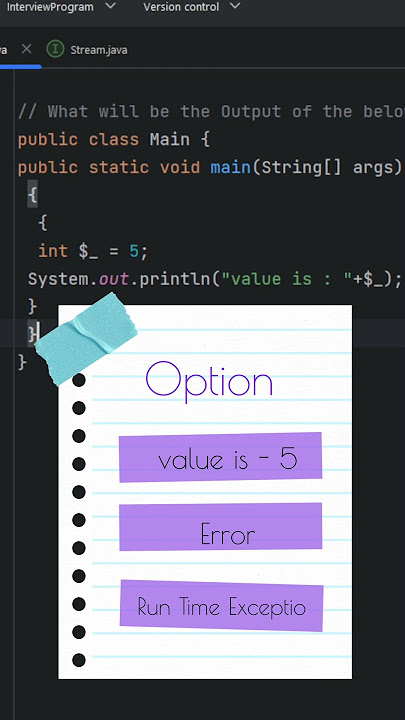Select the partially hidden first editor tab
The image size is (405, 720).
tap(4, 50)
